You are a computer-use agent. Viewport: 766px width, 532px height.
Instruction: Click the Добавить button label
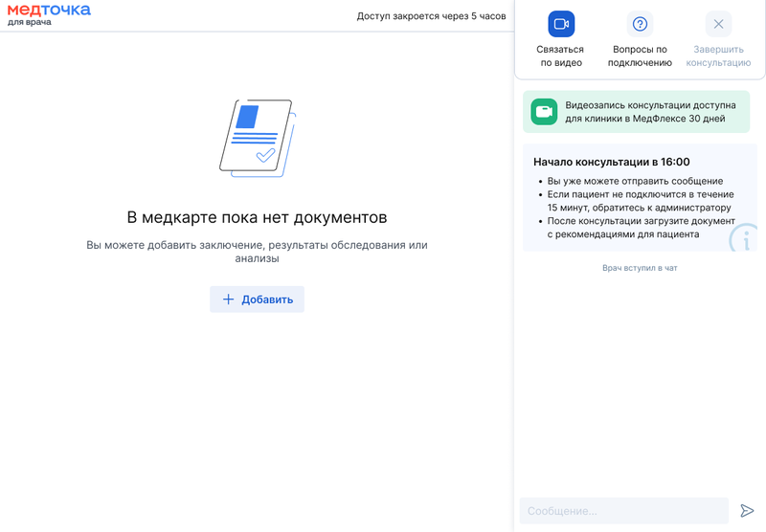pyautogui.click(x=267, y=299)
